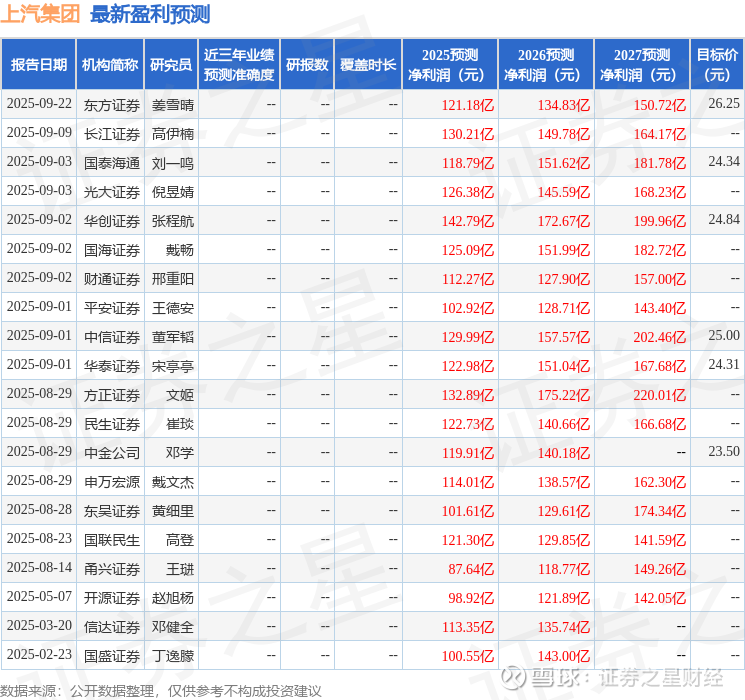This screenshot has width=745, height=700.
Task: Click target price 26.25
Action: pos(724,104)
